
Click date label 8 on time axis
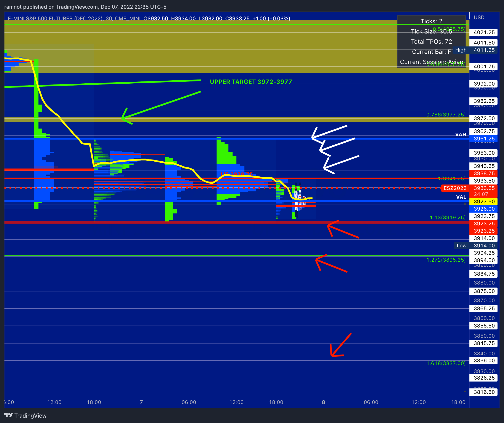[324, 402]
